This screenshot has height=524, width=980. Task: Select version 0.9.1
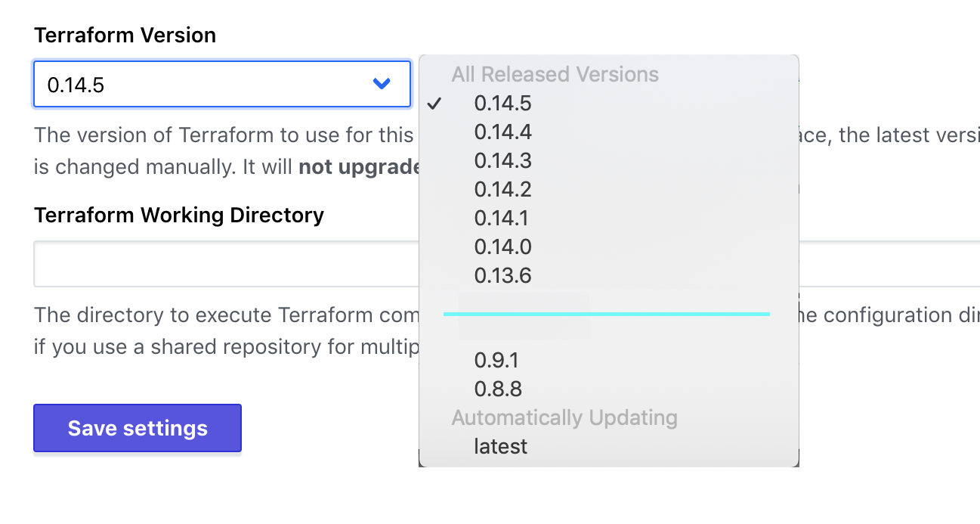click(497, 361)
